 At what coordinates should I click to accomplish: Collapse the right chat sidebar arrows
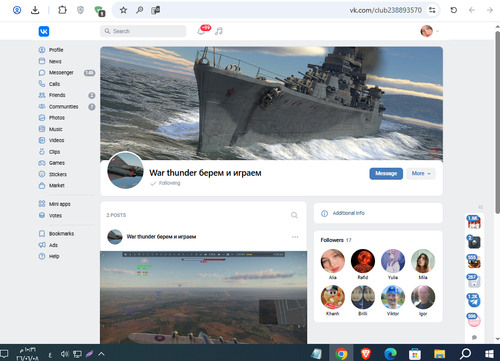480,207
